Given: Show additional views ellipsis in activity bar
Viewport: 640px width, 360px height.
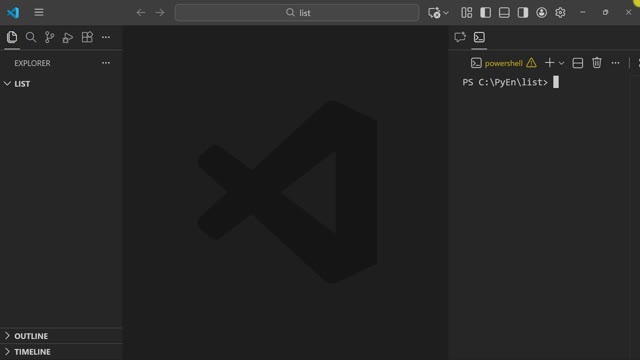Looking at the screenshot, I should point(106,37).
